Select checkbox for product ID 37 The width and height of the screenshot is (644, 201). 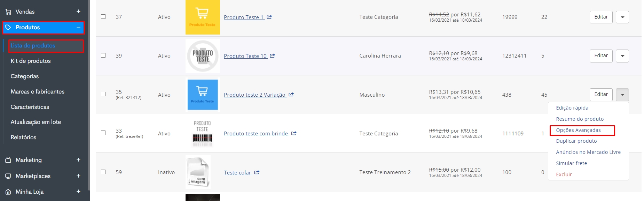click(x=103, y=16)
